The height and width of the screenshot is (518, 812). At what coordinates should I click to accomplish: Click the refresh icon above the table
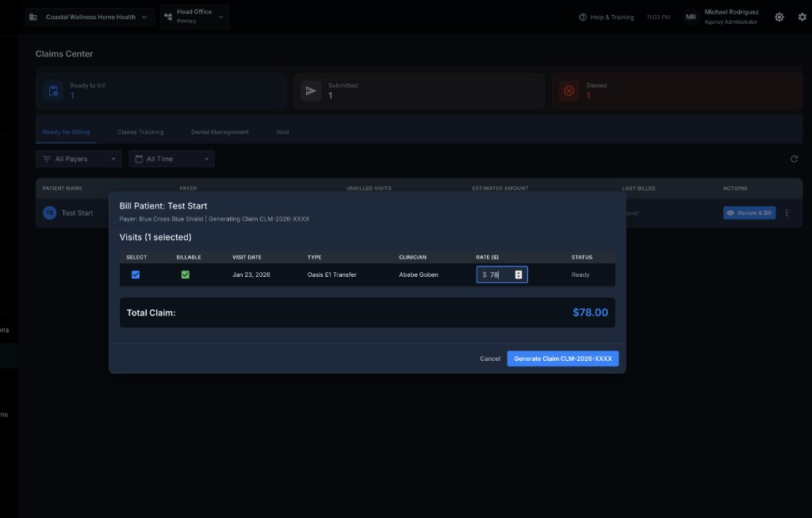[x=794, y=159]
